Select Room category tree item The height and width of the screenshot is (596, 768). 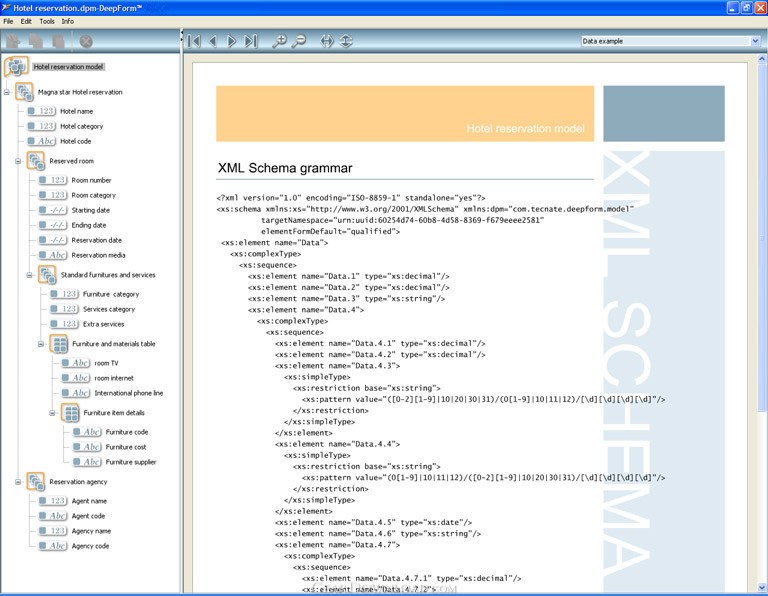[x=94, y=195]
